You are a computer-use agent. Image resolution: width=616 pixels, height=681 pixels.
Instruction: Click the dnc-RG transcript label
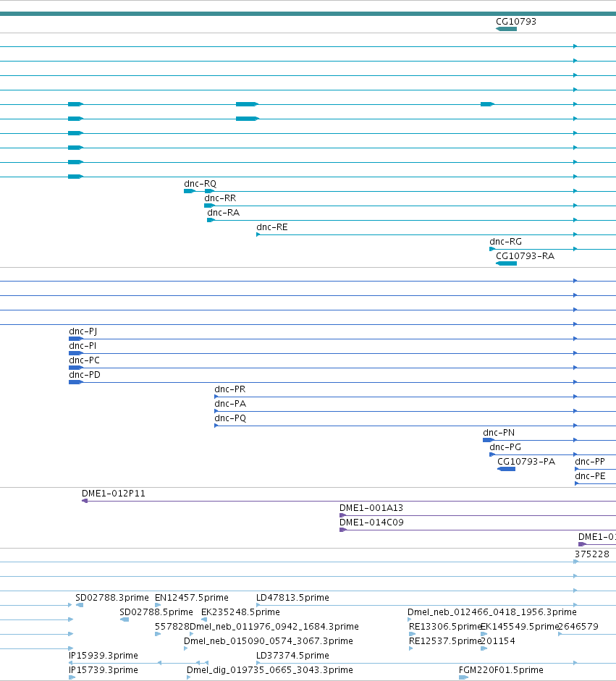tap(506, 242)
